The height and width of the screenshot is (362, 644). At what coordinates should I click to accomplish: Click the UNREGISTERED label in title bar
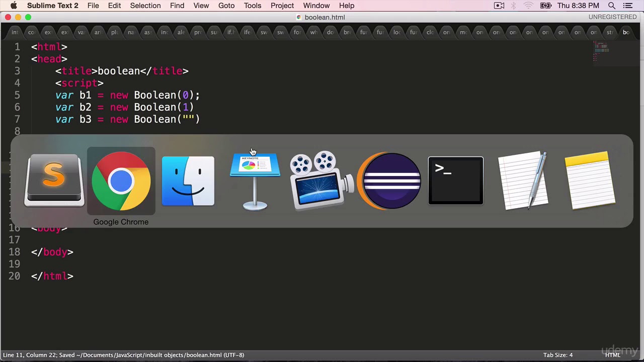coord(612,17)
